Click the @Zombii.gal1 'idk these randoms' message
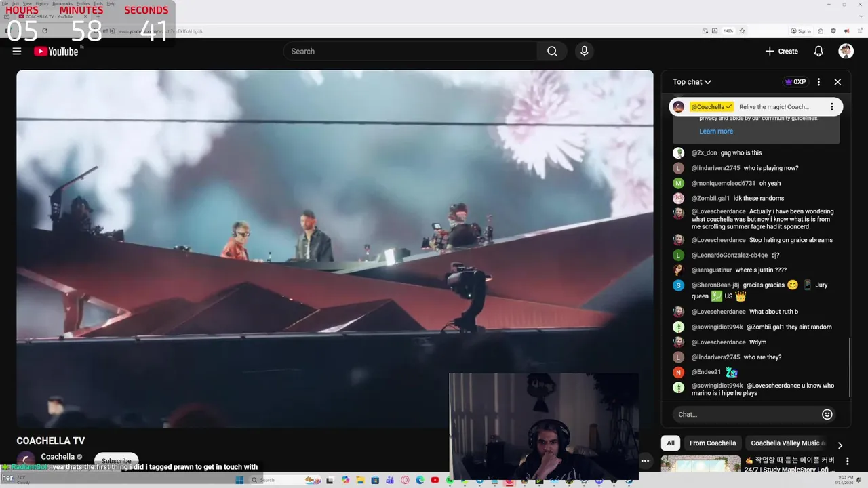Viewport: 868px width, 488px height. pos(758,199)
